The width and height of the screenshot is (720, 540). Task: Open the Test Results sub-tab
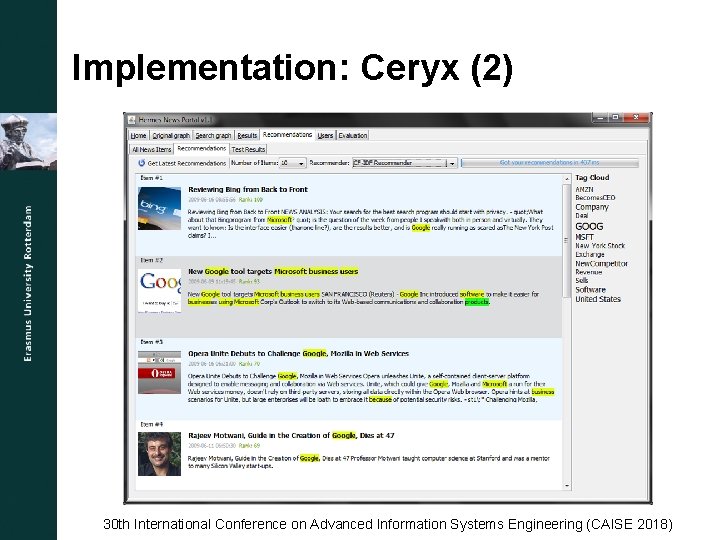248,149
